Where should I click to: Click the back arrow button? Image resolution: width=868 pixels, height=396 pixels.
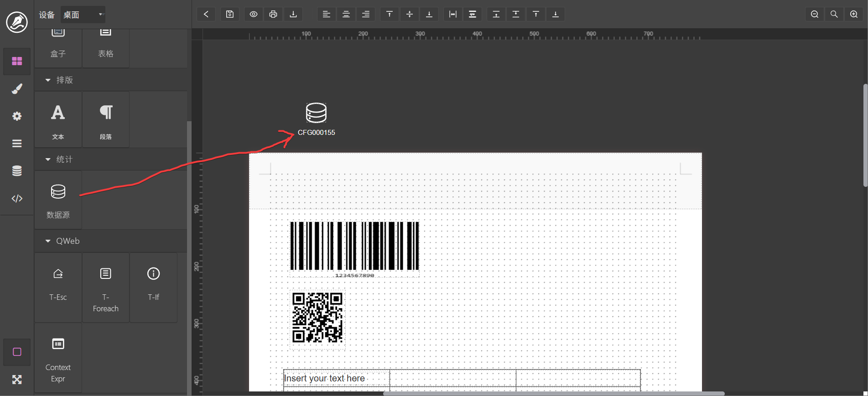[206, 14]
